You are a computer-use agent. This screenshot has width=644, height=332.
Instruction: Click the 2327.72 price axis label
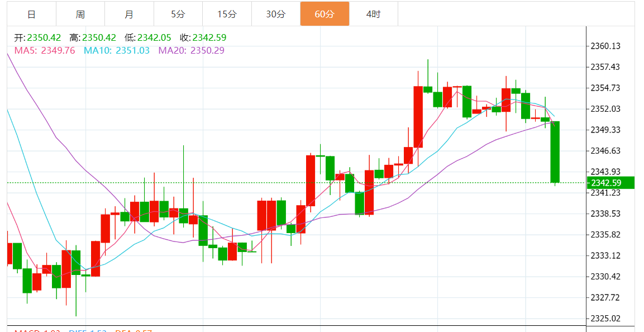[605, 297]
